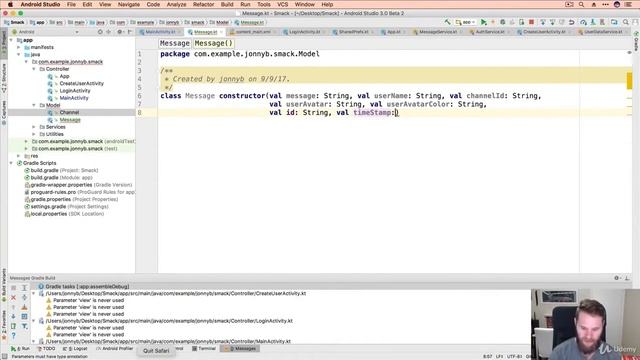
Task: Open the TODO tool window tab
Action: point(46,349)
